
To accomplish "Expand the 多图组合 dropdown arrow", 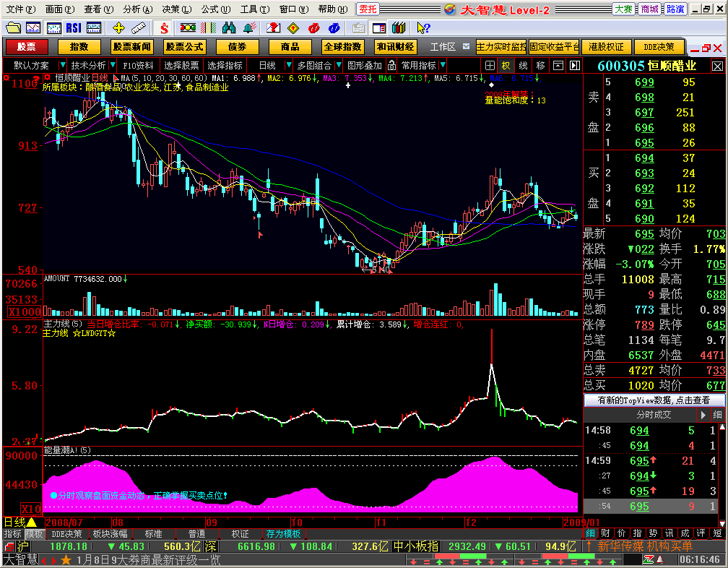I will 339,65.
